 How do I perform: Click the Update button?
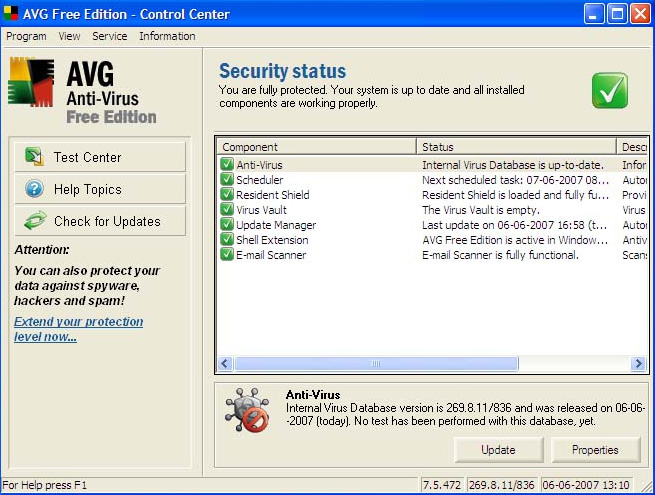[x=498, y=450]
